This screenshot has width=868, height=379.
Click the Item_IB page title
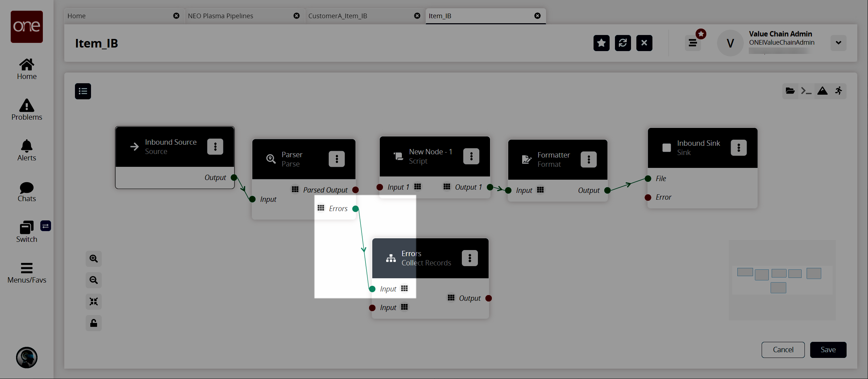click(x=96, y=43)
